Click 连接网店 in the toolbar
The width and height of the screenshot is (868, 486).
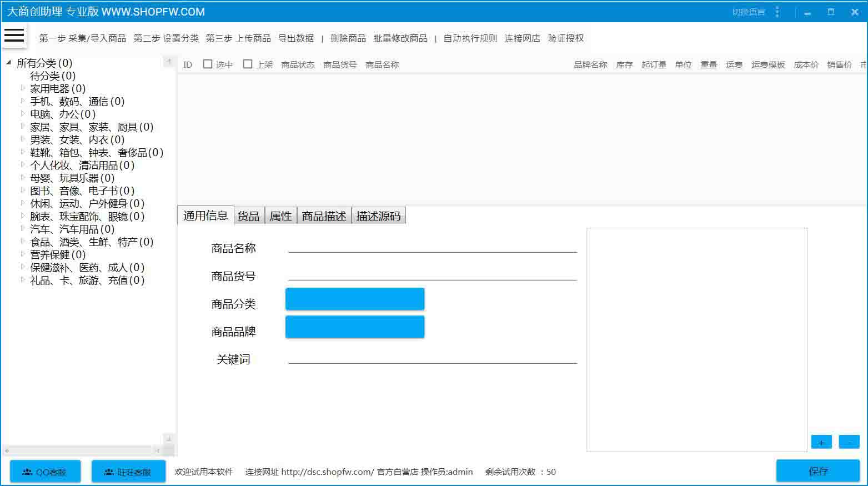523,38
